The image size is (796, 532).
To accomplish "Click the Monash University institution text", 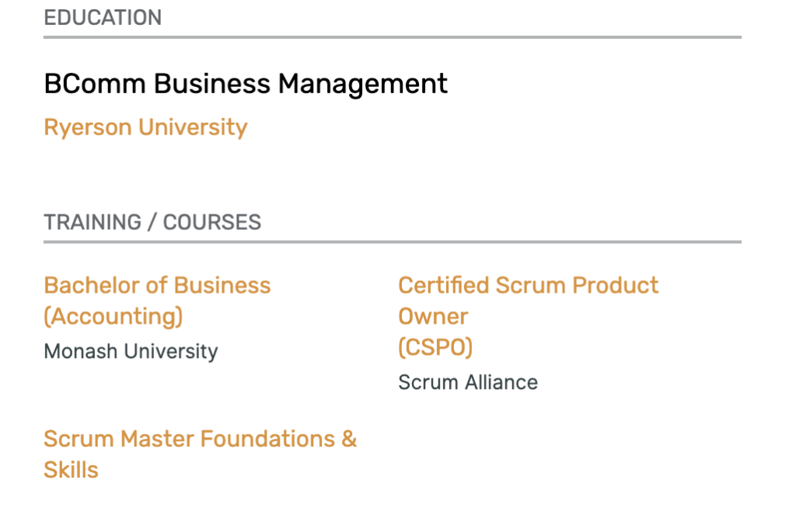I will (131, 352).
